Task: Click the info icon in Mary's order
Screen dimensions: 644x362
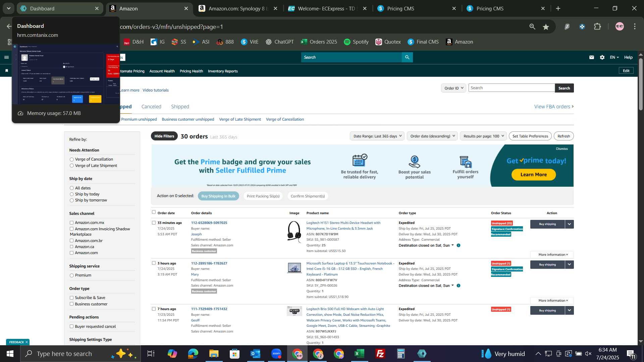Action: 459,286
